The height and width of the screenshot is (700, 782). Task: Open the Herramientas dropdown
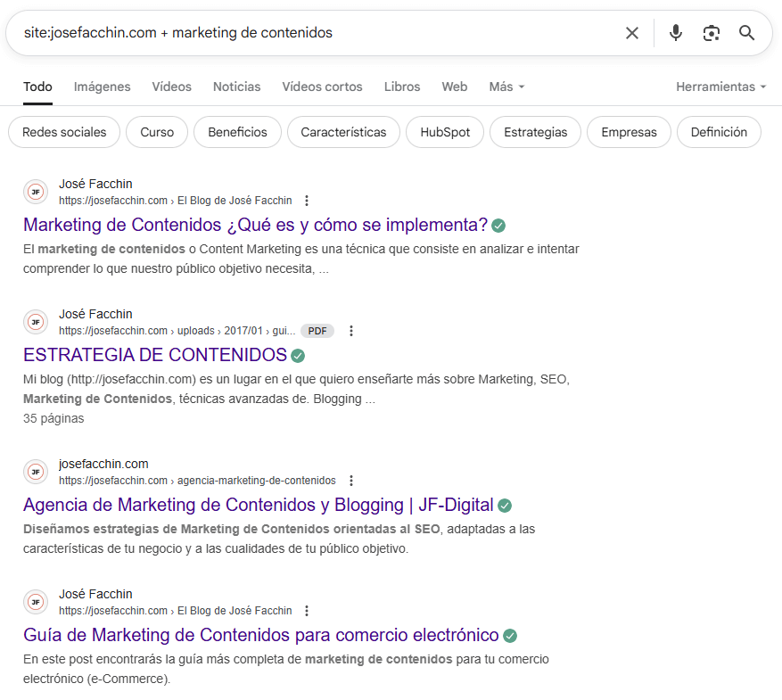(x=720, y=86)
